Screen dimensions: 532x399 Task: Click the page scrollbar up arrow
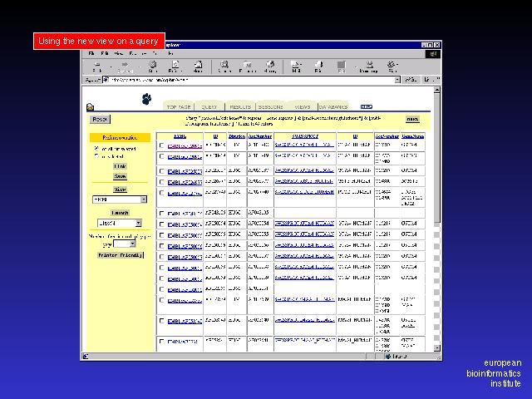[437, 90]
